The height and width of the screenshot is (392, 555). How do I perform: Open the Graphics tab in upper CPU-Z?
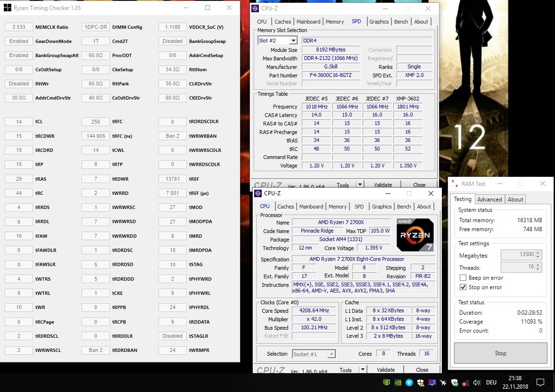pos(379,22)
